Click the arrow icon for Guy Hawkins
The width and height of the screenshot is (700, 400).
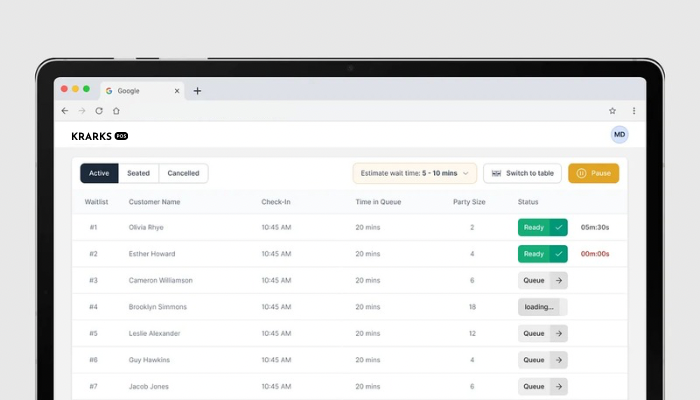tap(559, 360)
